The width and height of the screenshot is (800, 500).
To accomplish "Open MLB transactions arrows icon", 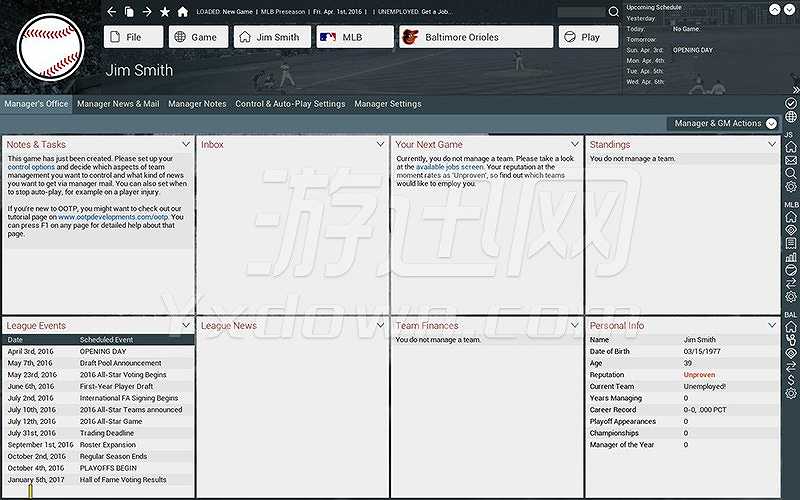I will pyautogui.click(x=791, y=283).
